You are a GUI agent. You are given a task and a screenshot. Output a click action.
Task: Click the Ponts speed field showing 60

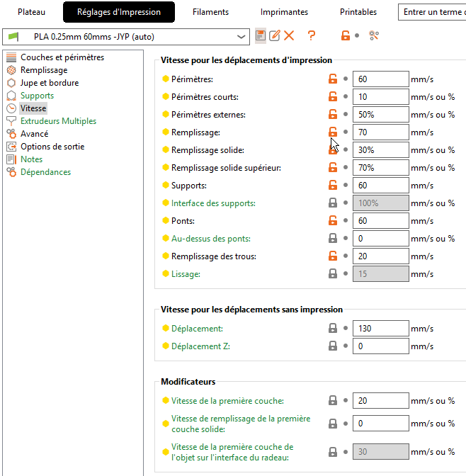(x=381, y=221)
